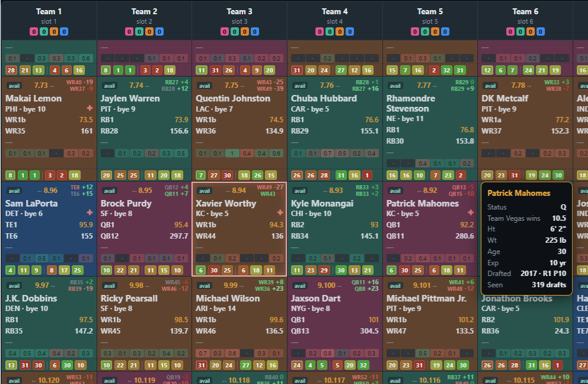The image size is (588, 384).
Task: Click the player name Ricky Pearsall
Action: tap(129, 299)
